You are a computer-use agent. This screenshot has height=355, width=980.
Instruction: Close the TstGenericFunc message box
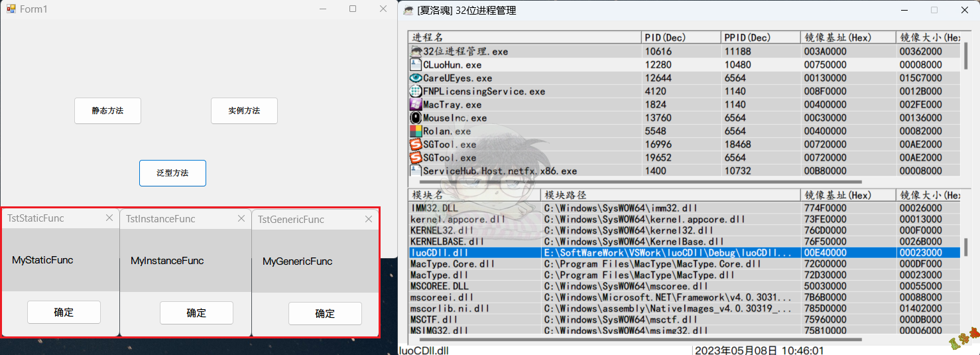point(369,219)
